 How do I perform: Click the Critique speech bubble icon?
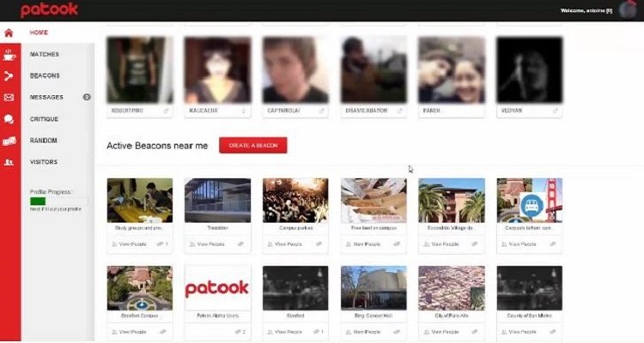click(9, 119)
